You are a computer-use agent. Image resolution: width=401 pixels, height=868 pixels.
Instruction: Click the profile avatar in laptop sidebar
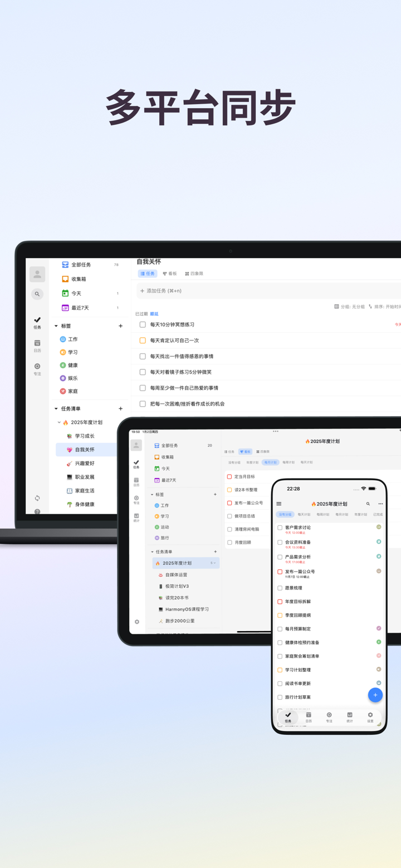(x=37, y=274)
